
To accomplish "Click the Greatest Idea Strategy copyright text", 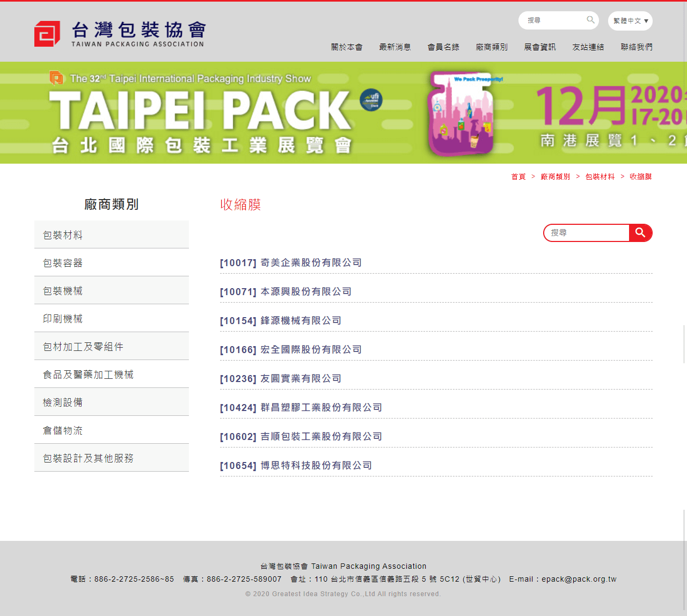I will tap(343, 594).
